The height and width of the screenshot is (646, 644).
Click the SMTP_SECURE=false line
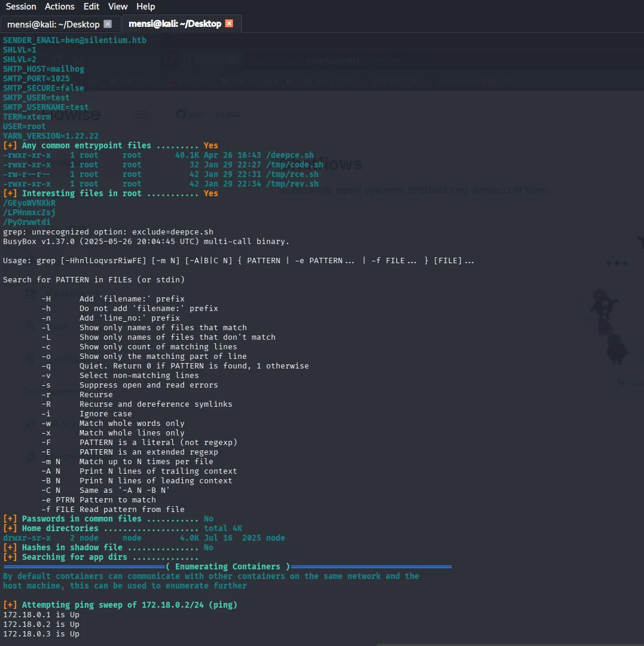44,88
